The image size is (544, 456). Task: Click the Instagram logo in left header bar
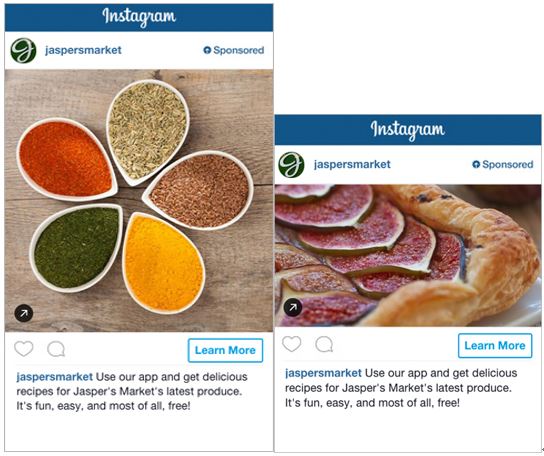(139, 17)
